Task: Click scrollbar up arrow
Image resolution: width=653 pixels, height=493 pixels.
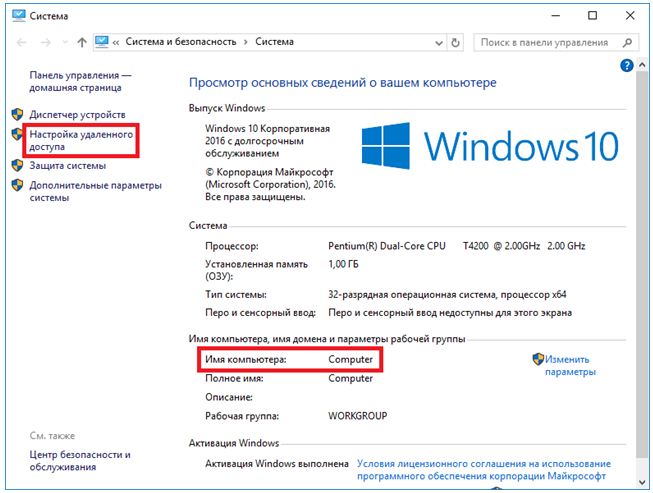Action: point(642,65)
